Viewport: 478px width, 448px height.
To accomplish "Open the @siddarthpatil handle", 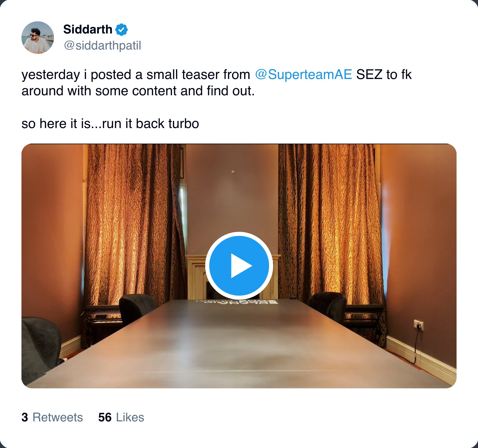I will pos(102,46).
